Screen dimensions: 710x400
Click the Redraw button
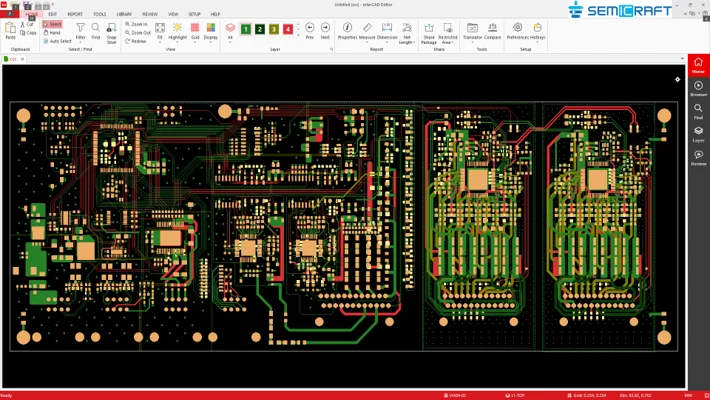tap(137, 41)
